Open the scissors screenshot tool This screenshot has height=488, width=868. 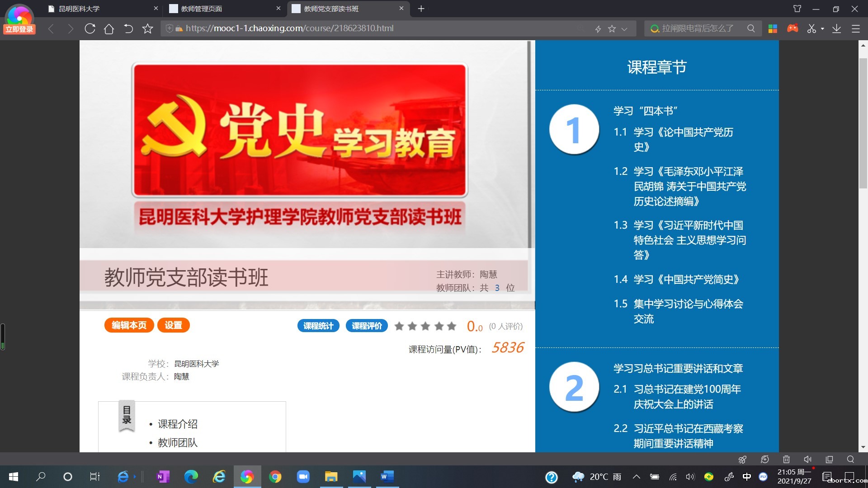click(811, 28)
